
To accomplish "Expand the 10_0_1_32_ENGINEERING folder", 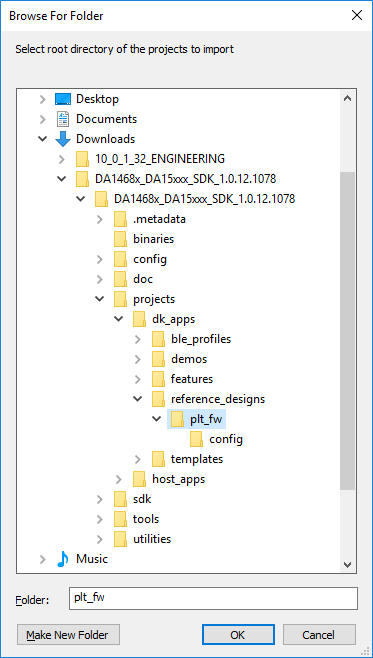I will (62, 159).
